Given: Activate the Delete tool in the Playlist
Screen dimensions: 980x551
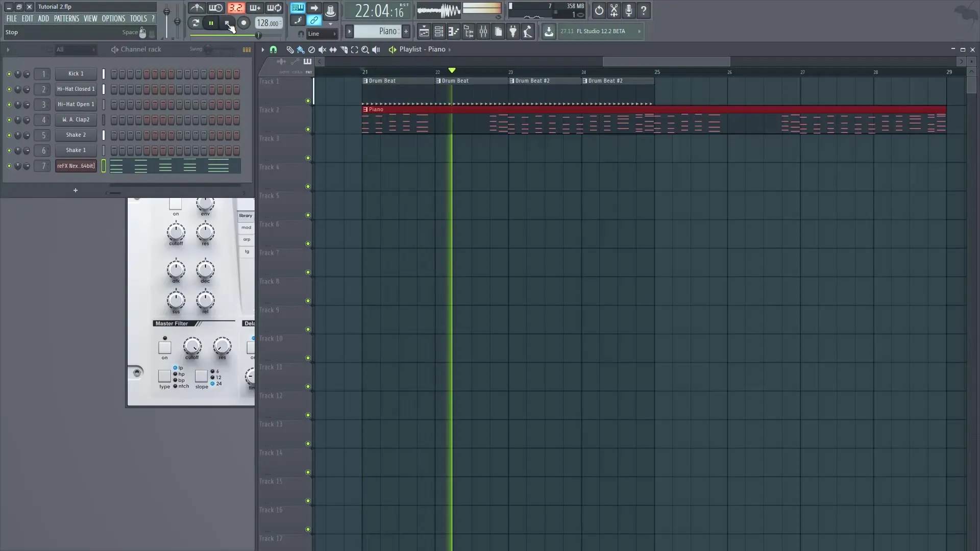Looking at the screenshot, I should pyautogui.click(x=311, y=49).
